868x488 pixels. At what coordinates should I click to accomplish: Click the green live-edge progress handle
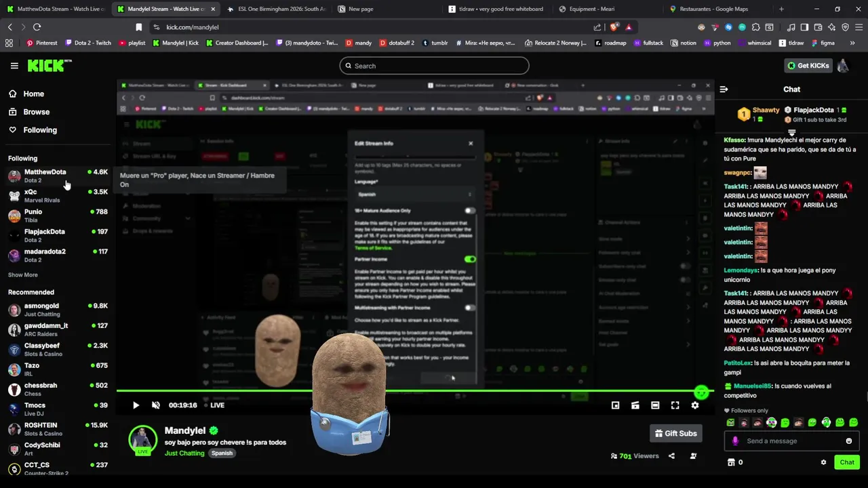tap(701, 392)
